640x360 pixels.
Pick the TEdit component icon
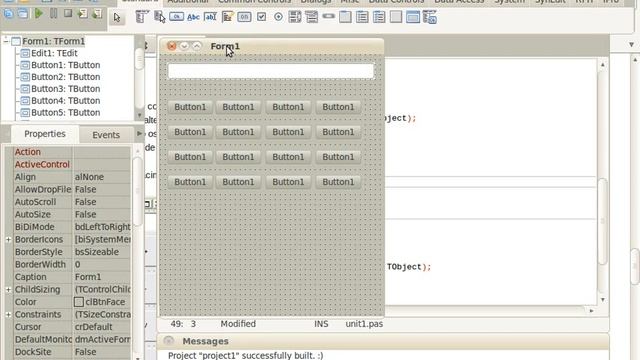click(210, 17)
